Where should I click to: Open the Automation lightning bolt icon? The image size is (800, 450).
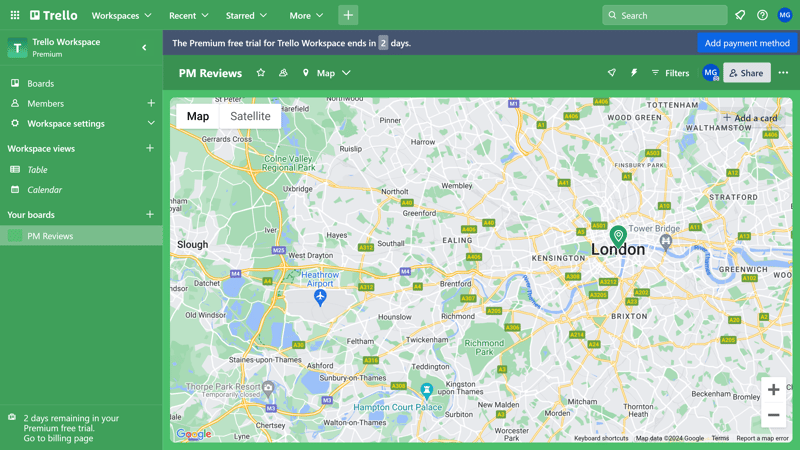pyautogui.click(x=634, y=73)
